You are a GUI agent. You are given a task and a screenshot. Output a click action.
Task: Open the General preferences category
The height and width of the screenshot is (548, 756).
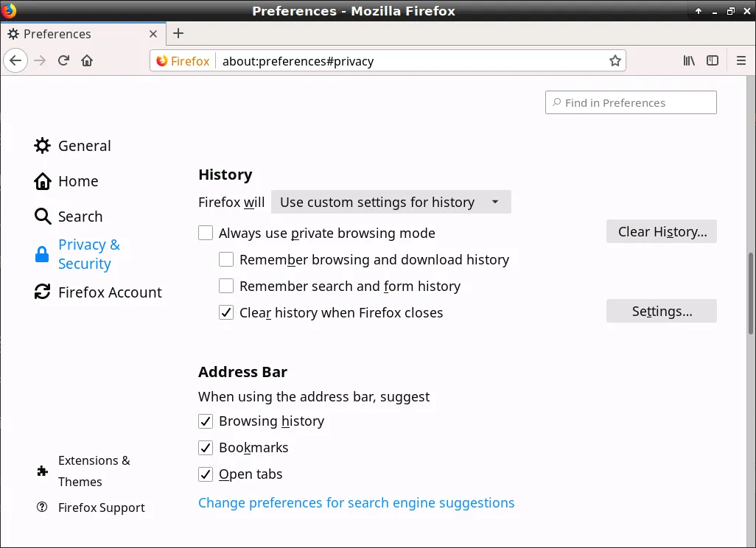(x=72, y=146)
